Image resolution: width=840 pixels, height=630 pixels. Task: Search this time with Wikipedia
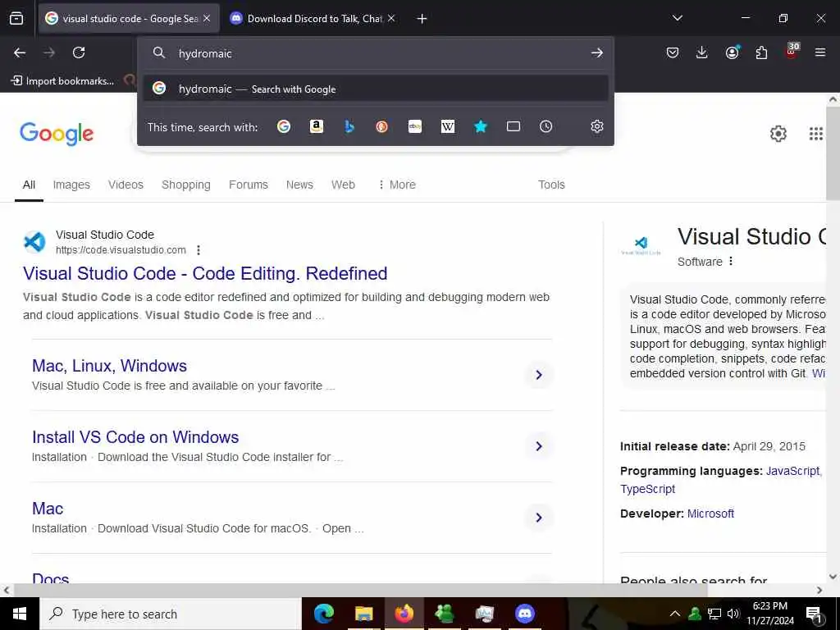(x=447, y=126)
